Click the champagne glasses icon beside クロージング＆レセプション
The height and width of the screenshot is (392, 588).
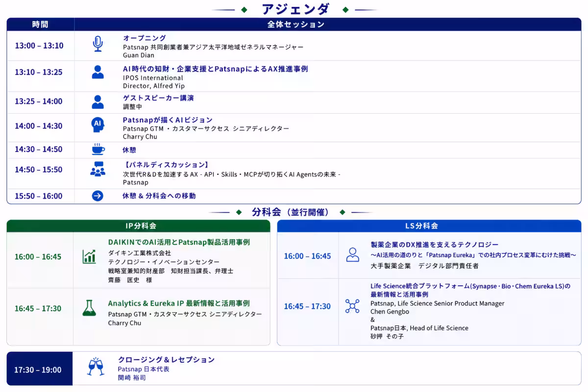tap(96, 367)
